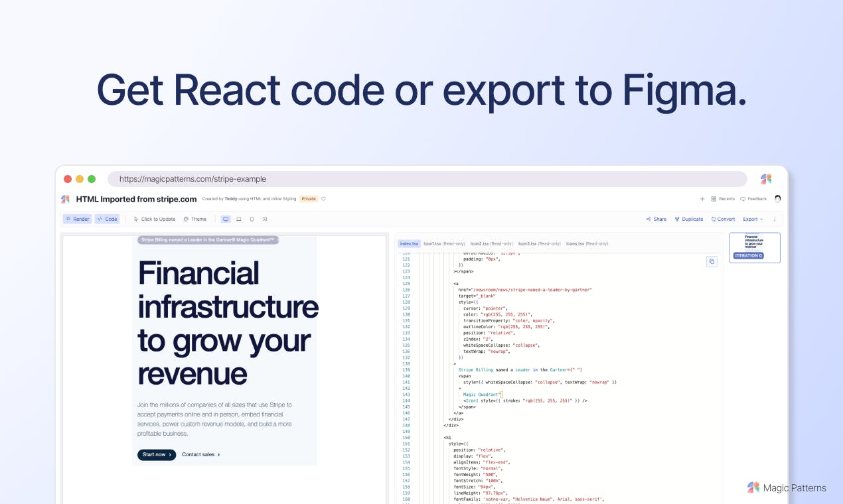Image resolution: width=843 pixels, height=504 pixels.
Task: Click the 'zIndex: "2"' code line
Action: 479,339
